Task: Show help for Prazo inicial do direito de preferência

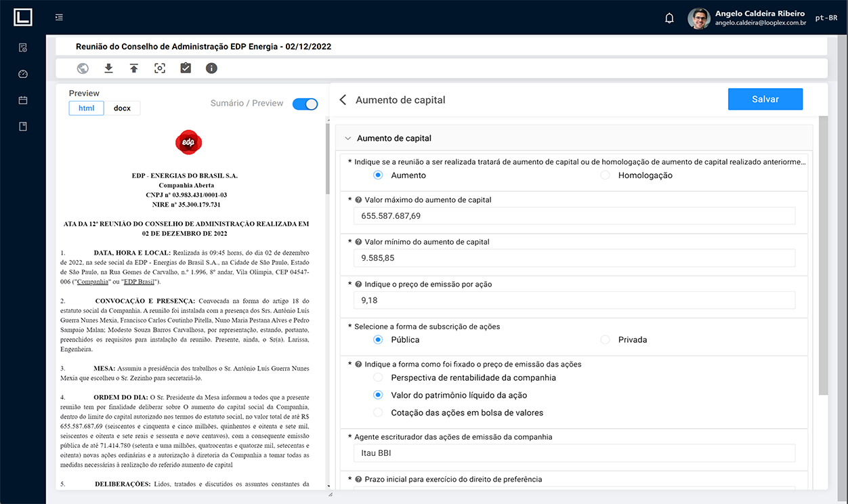Action: tap(358, 480)
